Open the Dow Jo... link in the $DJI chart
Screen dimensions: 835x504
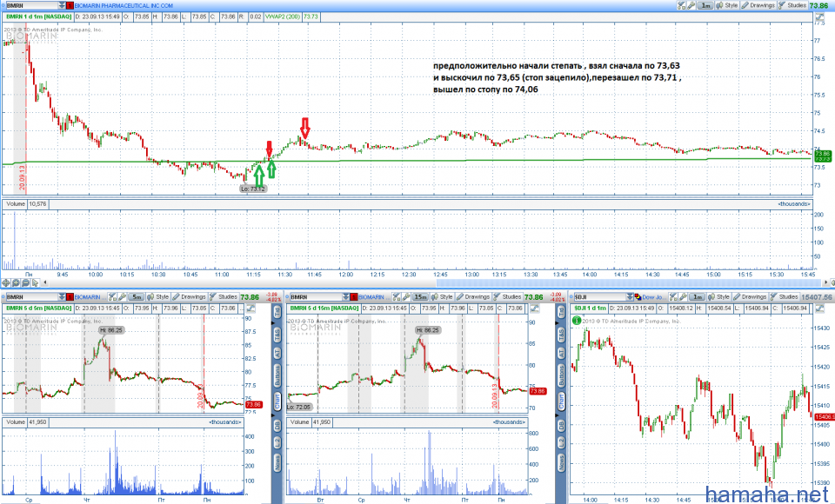pos(653,297)
